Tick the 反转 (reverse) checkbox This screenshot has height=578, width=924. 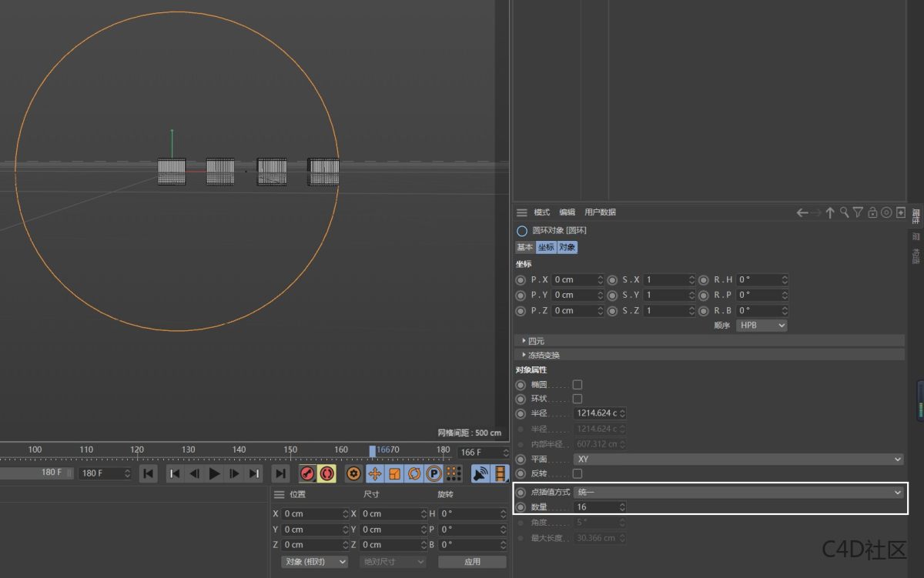577,473
